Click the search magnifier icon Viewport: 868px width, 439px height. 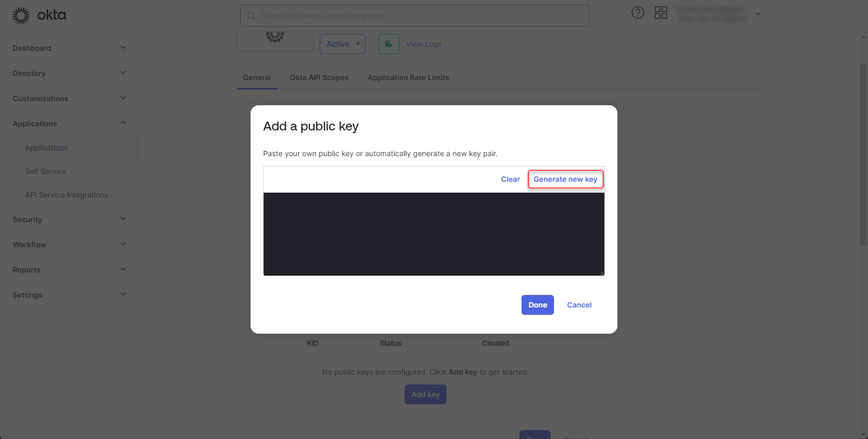tap(252, 16)
